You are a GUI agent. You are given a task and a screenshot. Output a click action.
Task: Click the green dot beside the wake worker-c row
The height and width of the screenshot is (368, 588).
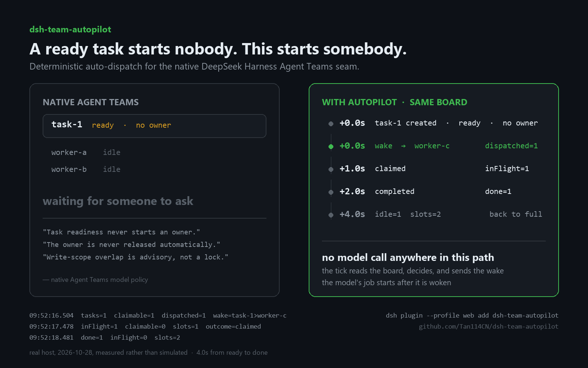tap(331, 146)
